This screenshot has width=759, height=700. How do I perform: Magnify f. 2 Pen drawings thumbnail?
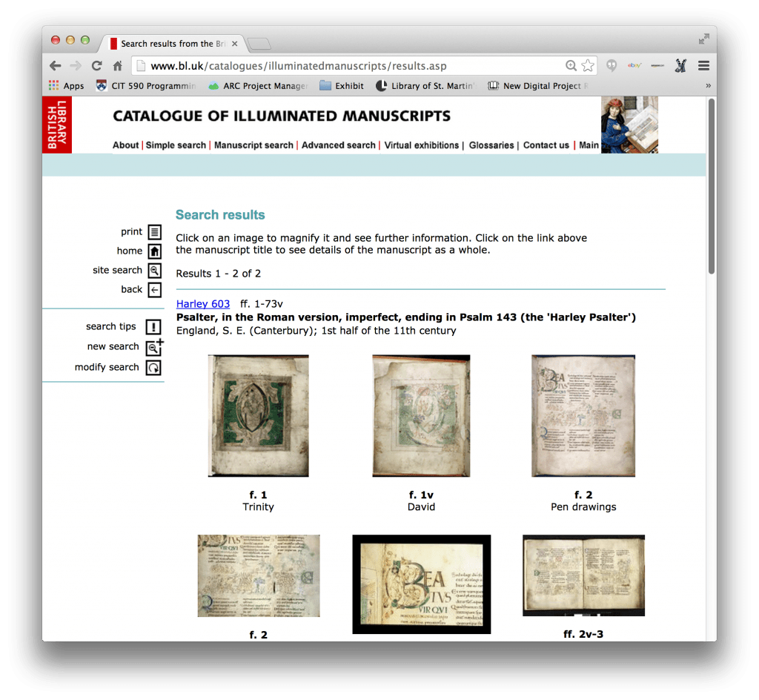(x=583, y=416)
